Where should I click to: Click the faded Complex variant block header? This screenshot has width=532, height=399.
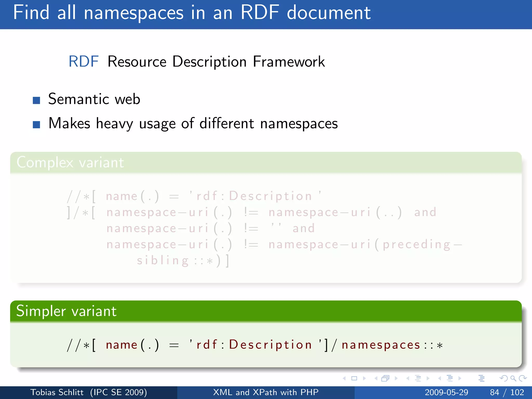point(70,163)
